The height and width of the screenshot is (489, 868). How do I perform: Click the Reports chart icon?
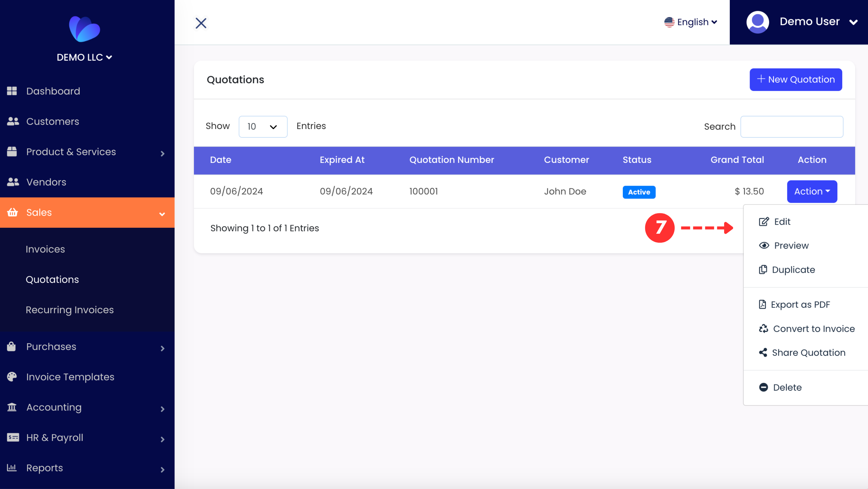coord(12,468)
